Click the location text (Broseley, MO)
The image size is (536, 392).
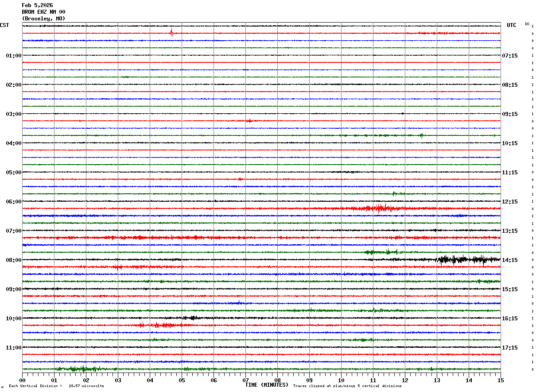click(43, 19)
